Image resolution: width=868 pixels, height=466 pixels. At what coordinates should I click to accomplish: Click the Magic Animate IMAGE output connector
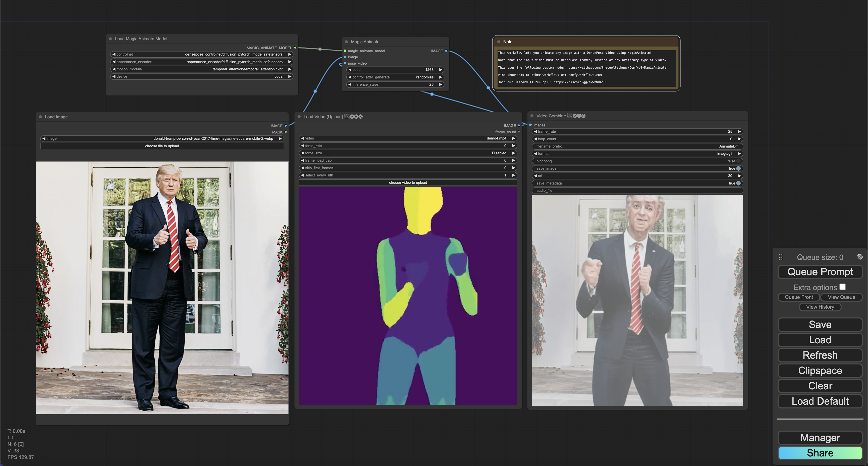(446, 51)
